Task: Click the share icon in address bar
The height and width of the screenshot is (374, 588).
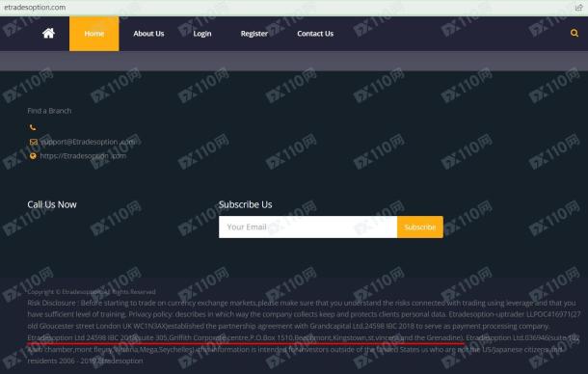Action: [578, 7]
